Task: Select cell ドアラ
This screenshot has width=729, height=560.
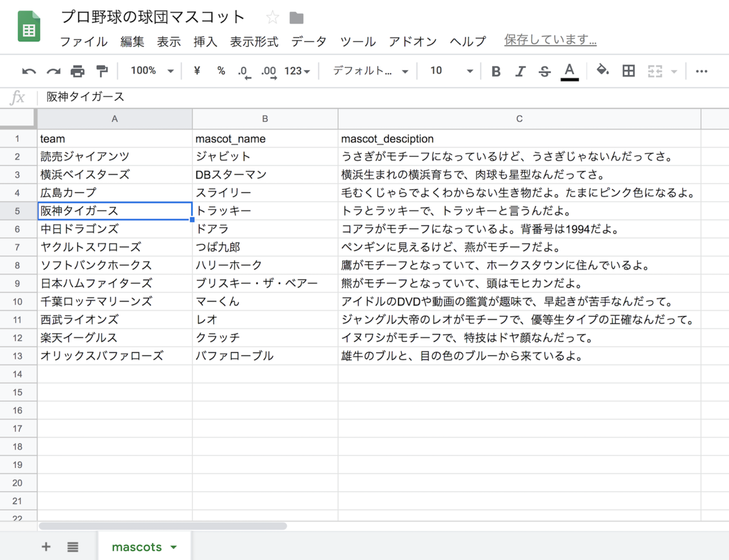Action: [265, 229]
